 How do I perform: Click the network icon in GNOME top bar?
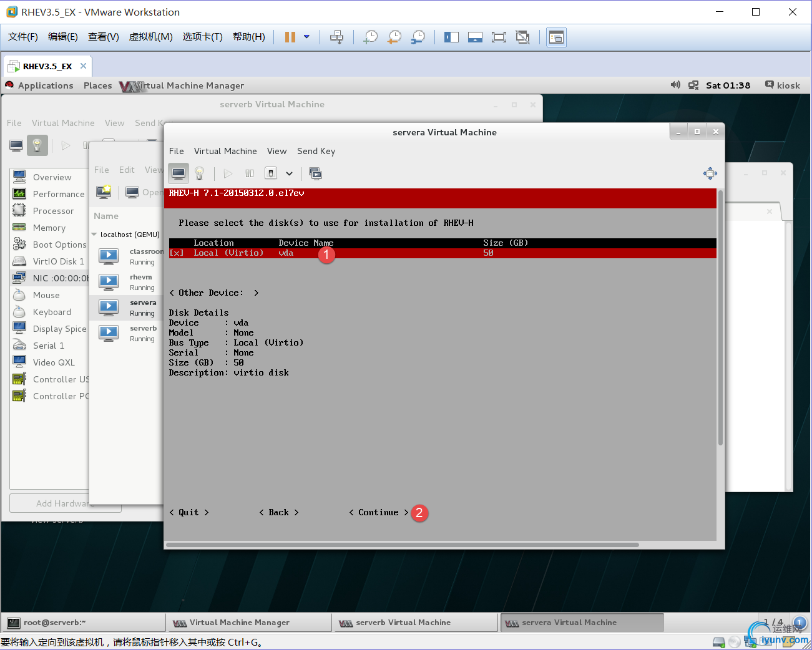click(x=693, y=85)
